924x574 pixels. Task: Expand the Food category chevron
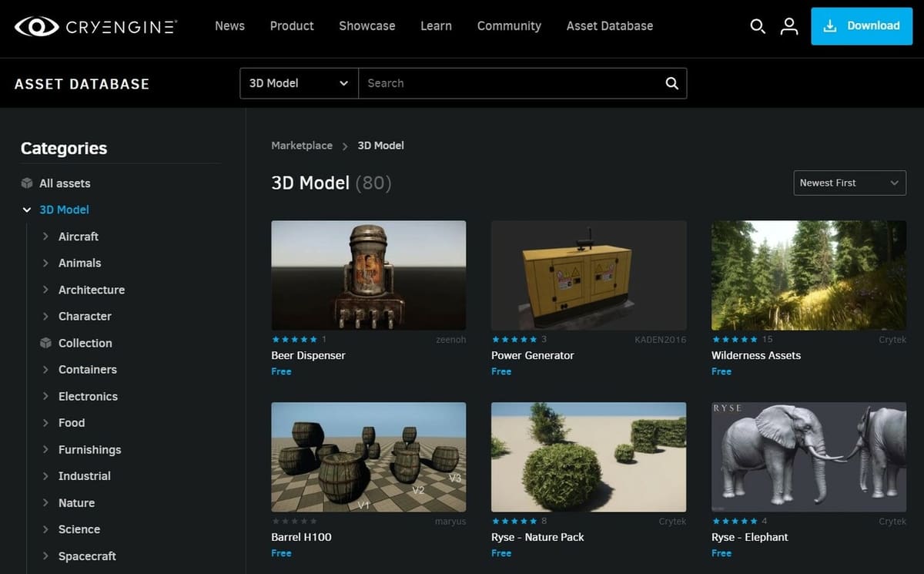tap(45, 423)
